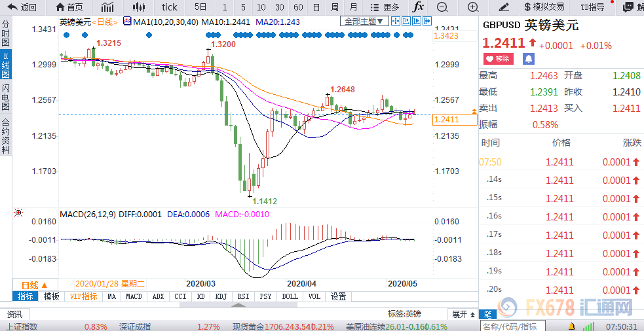Open the 全部主题 dropdown
This screenshot has height=331, width=644.
(360, 22)
